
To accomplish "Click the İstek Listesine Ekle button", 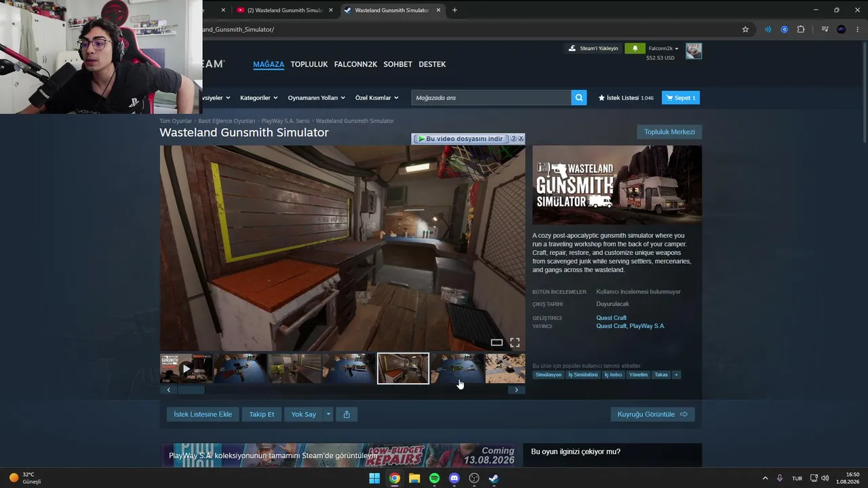I will point(203,414).
